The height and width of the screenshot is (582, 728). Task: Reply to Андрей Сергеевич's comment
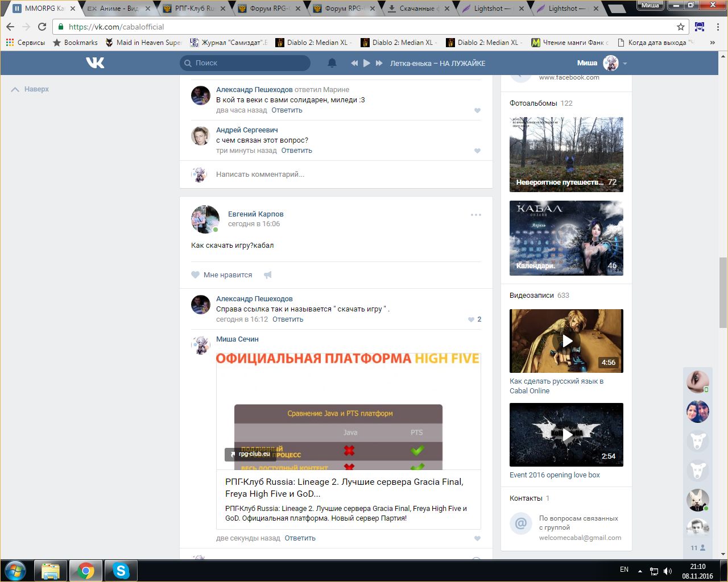point(296,151)
